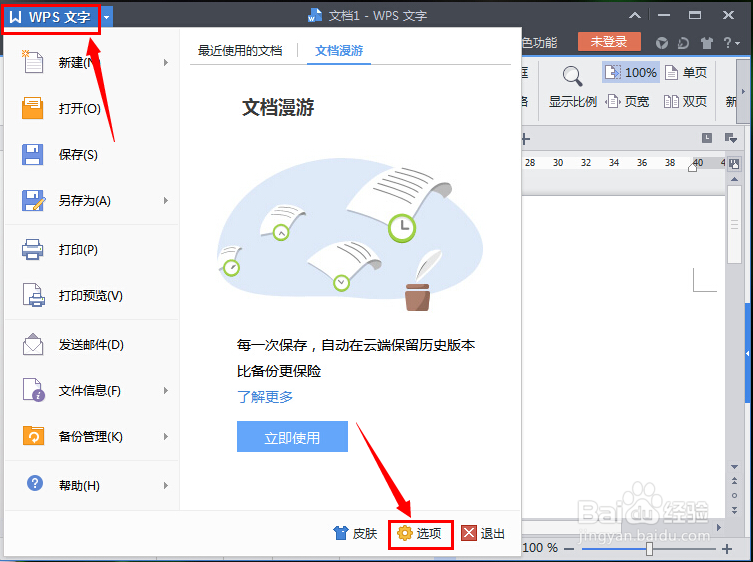Image resolution: width=753 pixels, height=562 pixels.
Task: Click the 未登录 login button
Action: [609, 42]
